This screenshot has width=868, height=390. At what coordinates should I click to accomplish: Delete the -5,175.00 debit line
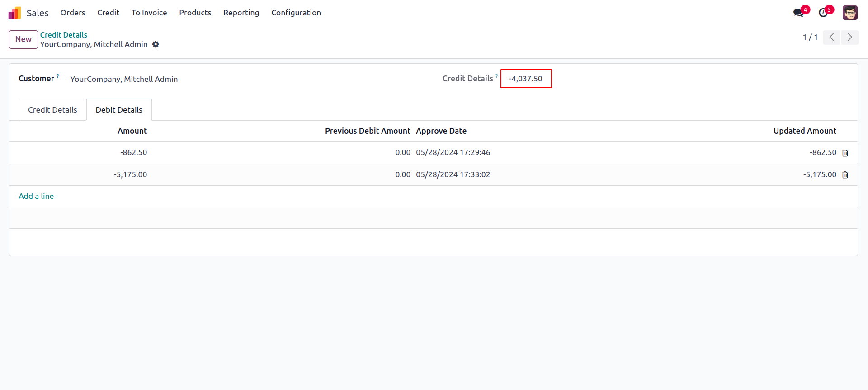point(845,175)
